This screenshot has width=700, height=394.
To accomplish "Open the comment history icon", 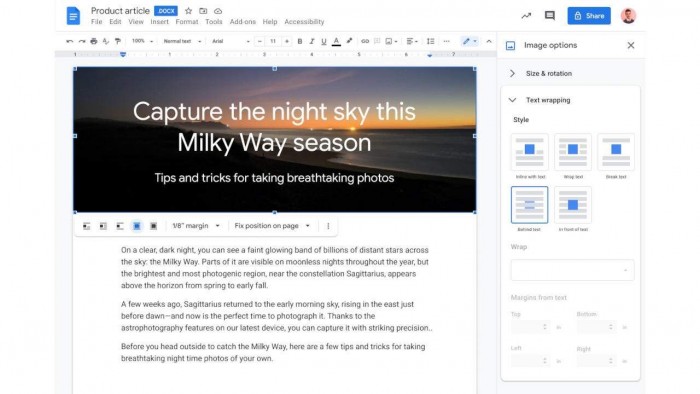I will tap(550, 16).
